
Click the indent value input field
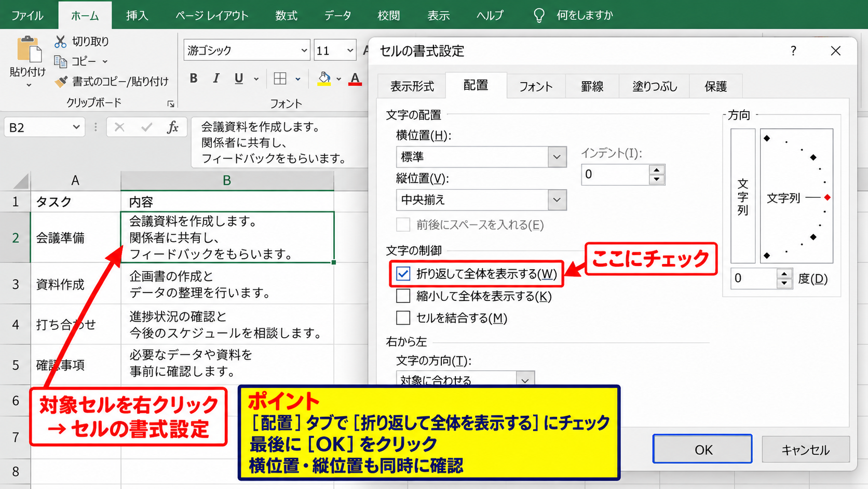(x=615, y=175)
